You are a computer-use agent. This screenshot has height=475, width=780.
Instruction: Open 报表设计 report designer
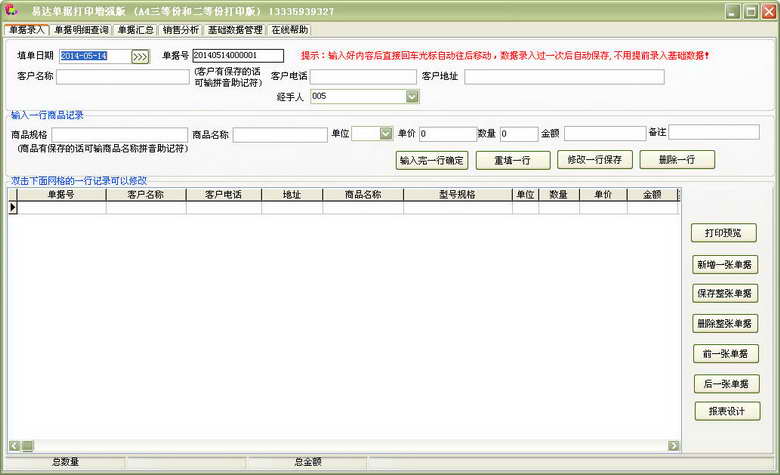(x=727, y=411)
